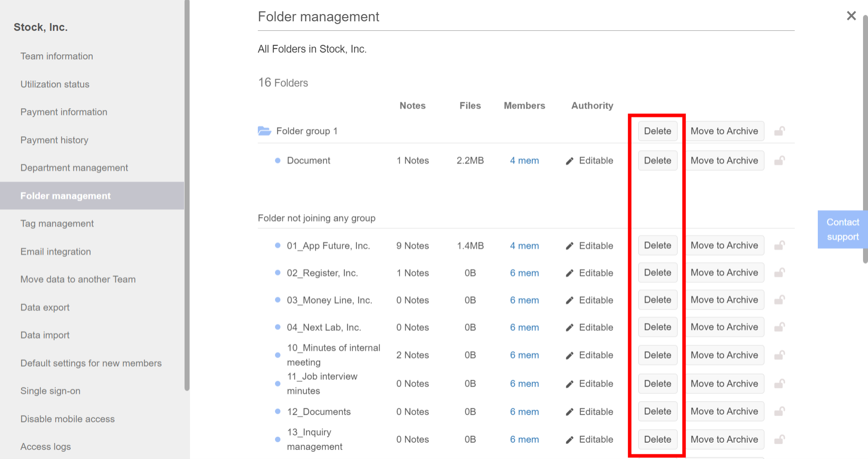Screen dimensions: 868x459
Task: Click the pencil Editable icon for Document
Action: [x=569, y=160]
